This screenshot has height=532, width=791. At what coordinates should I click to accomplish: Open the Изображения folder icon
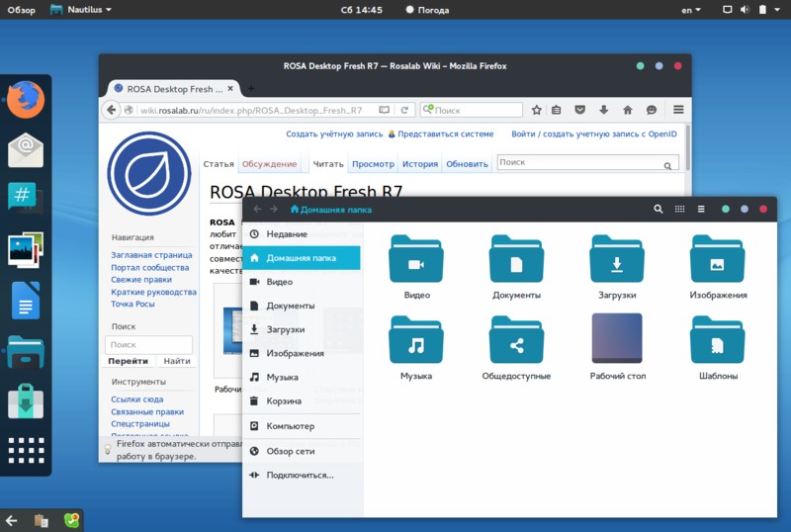click(718, 258)
